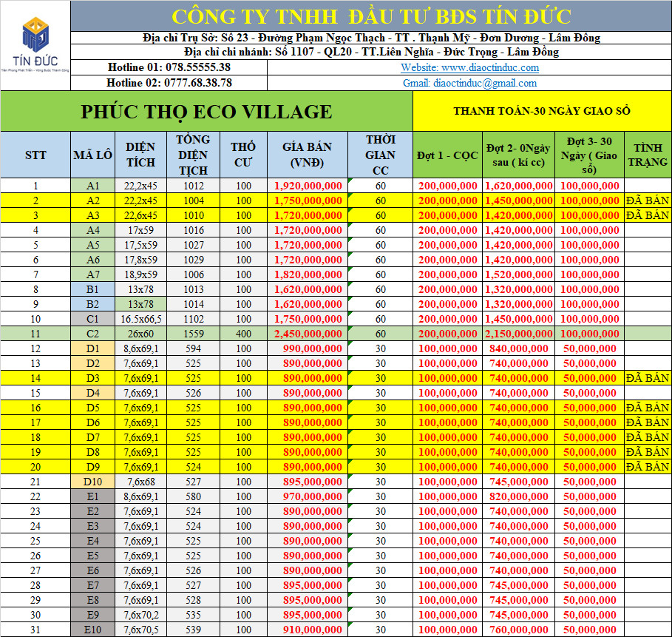Image resolution: width=672 pixels, height=637 pixels.
Task: Select the Đợt 1 - CỌC header
Action: [x=447, y=155]
